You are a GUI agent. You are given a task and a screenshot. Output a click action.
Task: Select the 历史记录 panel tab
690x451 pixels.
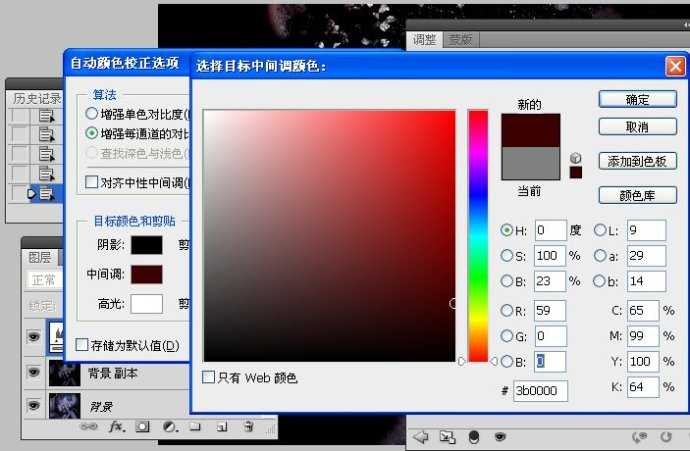pyautogui.click(x=36, y=98)
